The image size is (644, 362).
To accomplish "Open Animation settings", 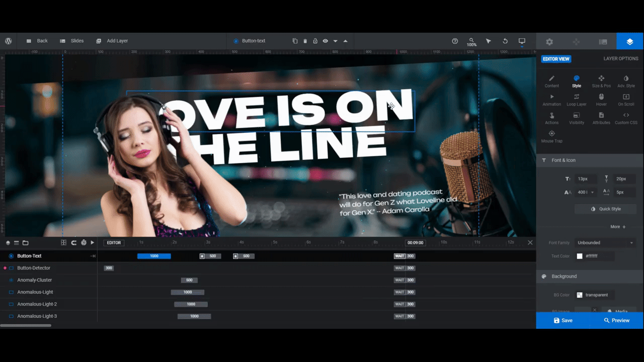I will tap(551, 100).
